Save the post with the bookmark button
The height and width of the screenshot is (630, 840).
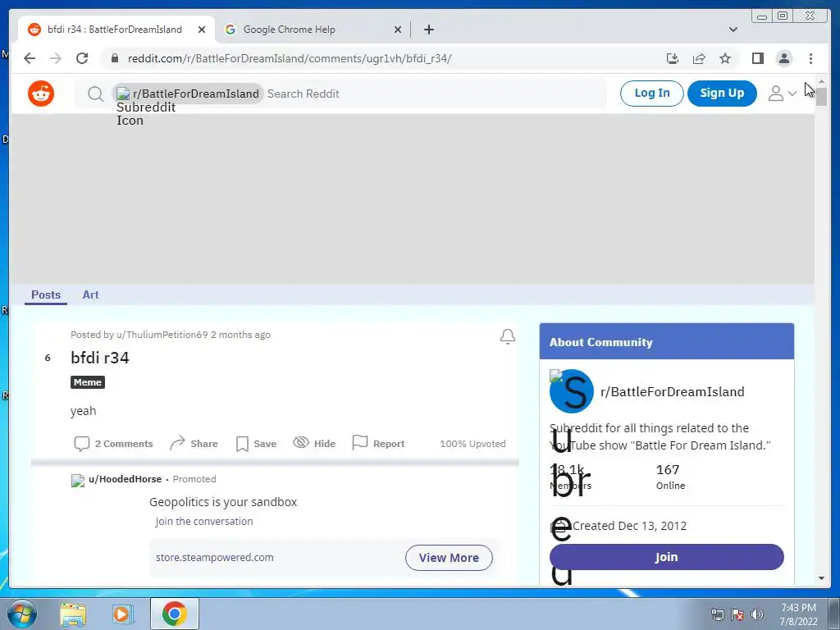tap(256, 444)
